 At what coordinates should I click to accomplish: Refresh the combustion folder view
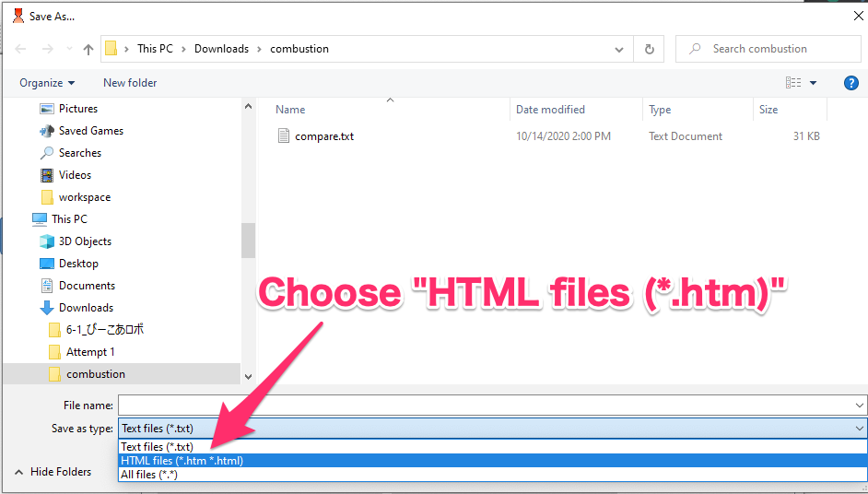(649, 49)
